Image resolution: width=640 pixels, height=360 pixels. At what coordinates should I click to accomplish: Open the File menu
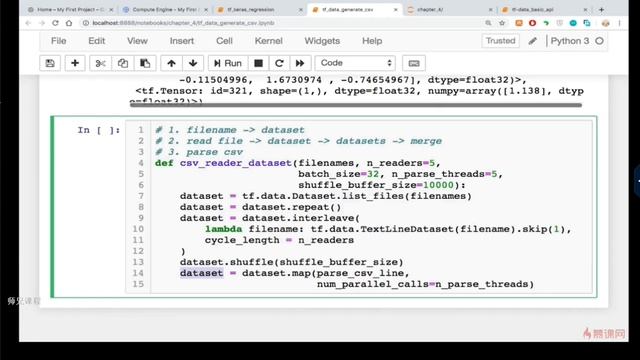tap(58, 41)
